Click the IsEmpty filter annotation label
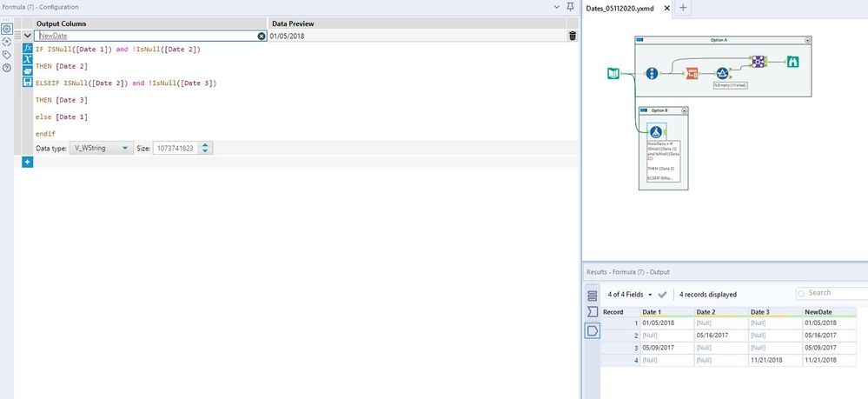Viewport: 868px width, 399px height. point(731,85)
